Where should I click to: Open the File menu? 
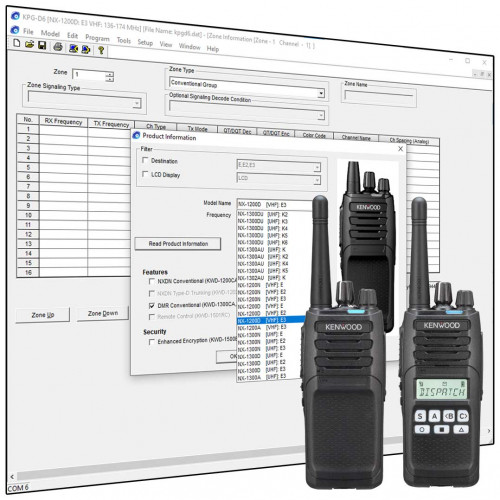pyautogui.click(x=28, y=32)
